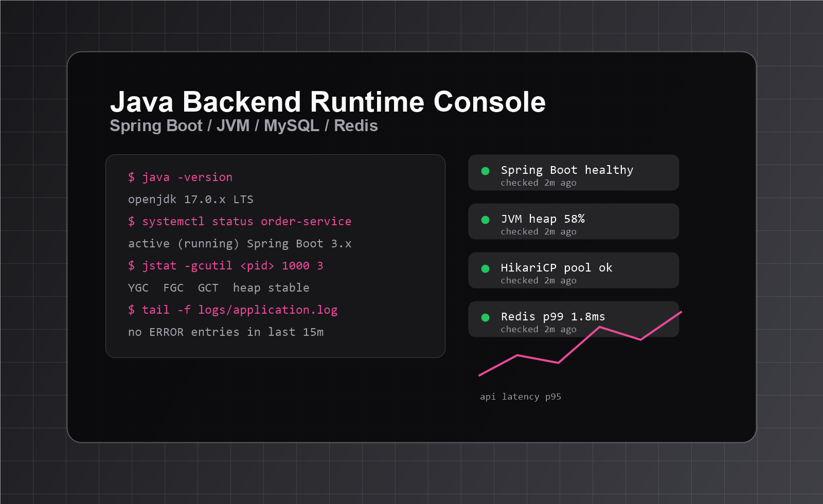Click the title Java Backend Runtime Console
Image resolution: width=823 pixels, height=504 pixels.
[328, 102]
